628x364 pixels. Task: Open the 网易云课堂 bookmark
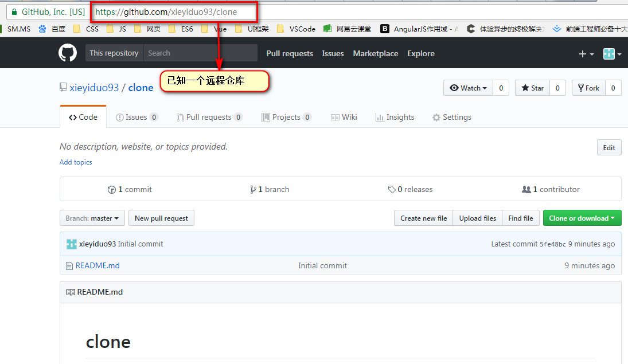347,29
